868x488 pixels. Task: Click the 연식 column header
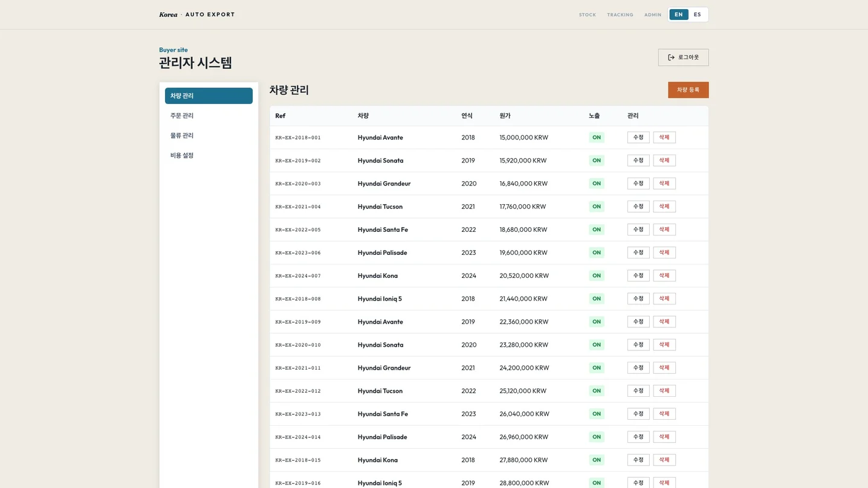click(467, 116)
